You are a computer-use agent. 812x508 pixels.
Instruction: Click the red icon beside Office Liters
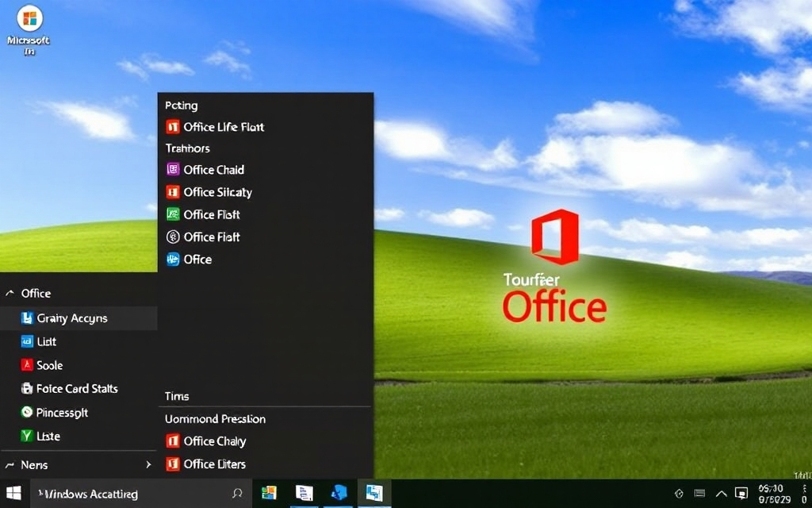click(x=173, y=464)
